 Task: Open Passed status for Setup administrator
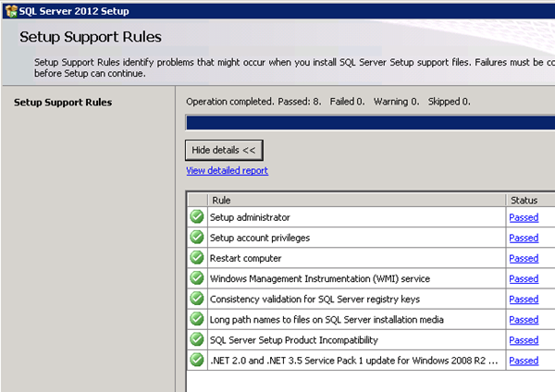(524, 217)
